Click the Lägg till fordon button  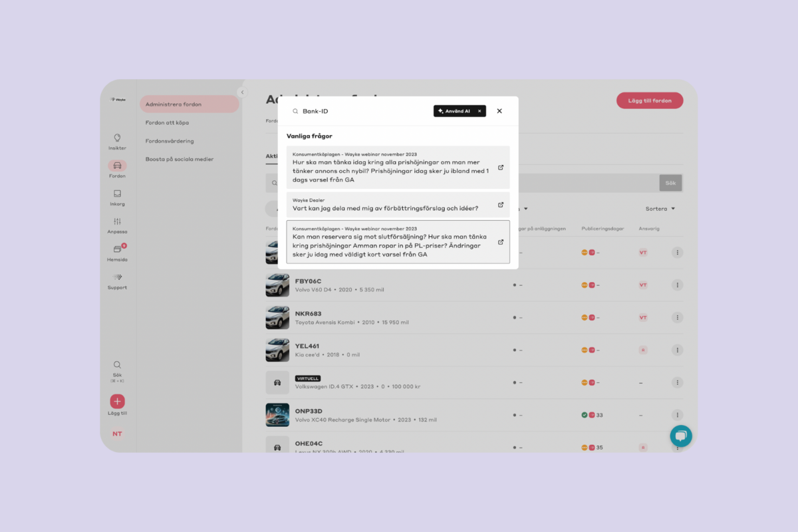pos(650,100)
